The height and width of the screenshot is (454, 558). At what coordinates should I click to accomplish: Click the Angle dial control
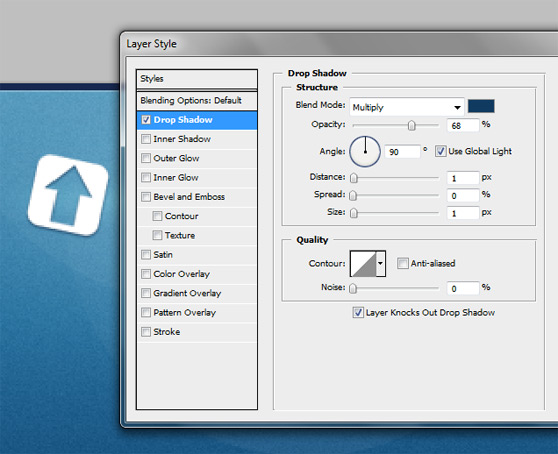point(365,152)
